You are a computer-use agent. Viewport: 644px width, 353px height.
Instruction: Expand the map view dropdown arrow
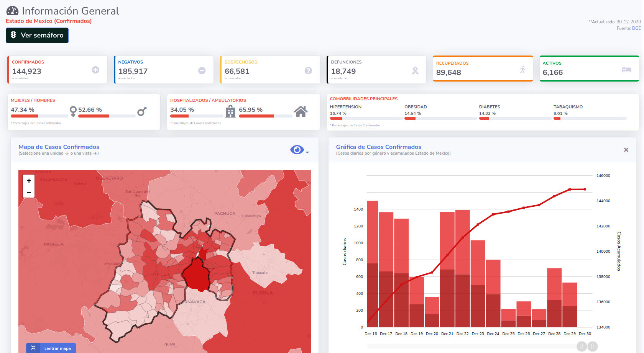pyautogui.click(x=307, y=152)
